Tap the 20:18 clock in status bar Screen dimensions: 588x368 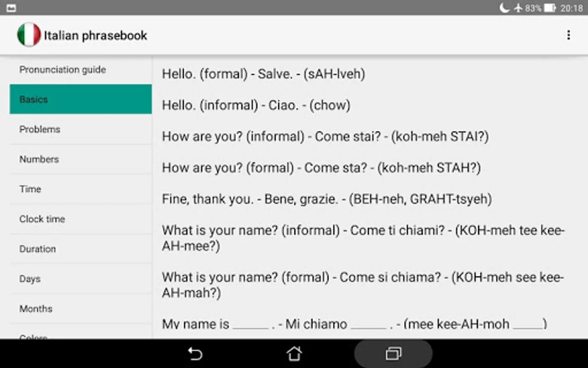click(571, 8)
